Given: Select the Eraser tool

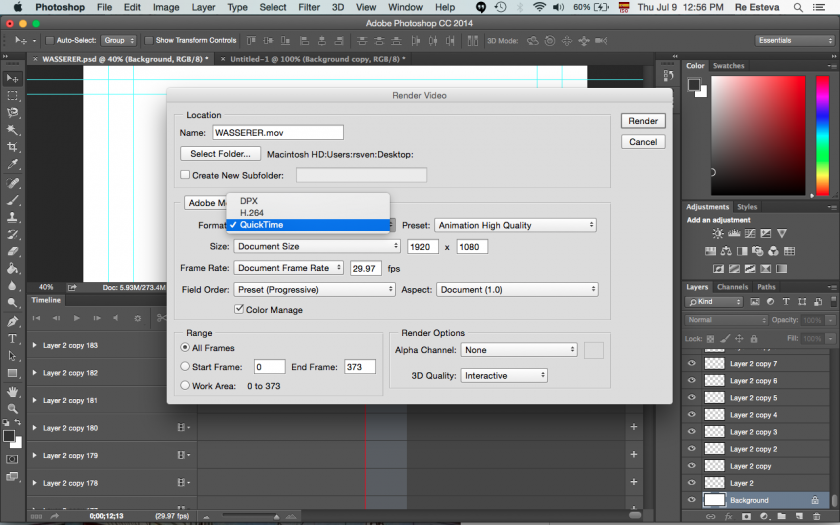Looking at the screenshot, I should (x=12, y=252).
